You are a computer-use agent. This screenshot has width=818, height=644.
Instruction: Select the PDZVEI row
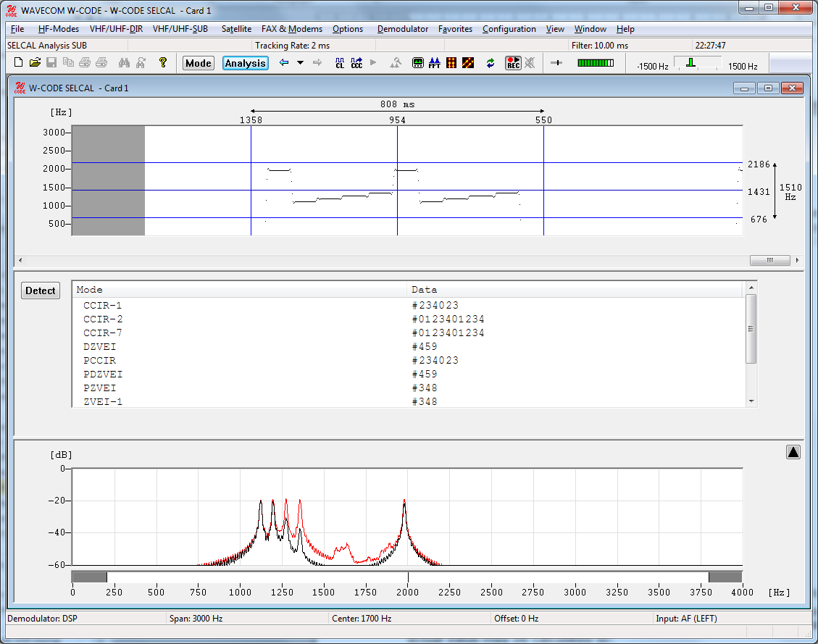[x=407, y=375]
